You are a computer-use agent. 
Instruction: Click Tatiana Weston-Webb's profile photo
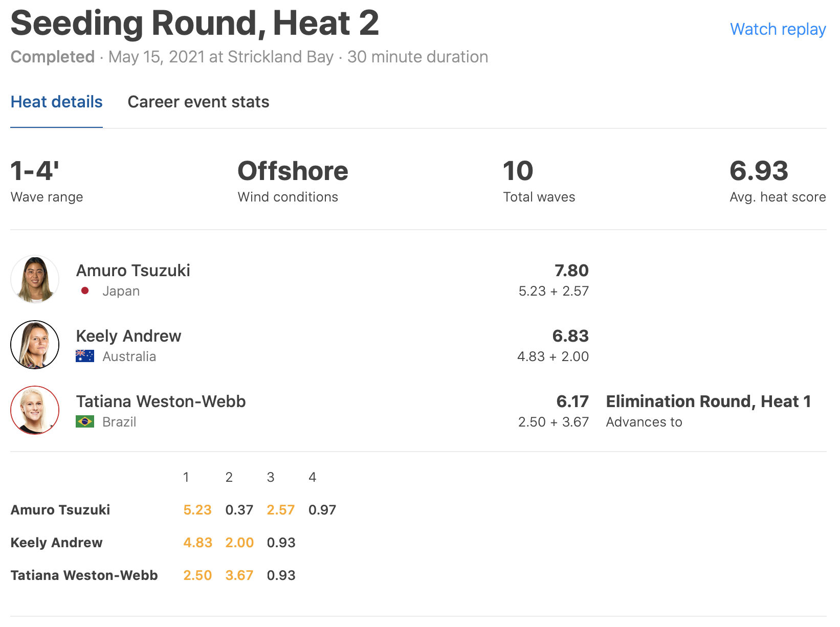35,410
